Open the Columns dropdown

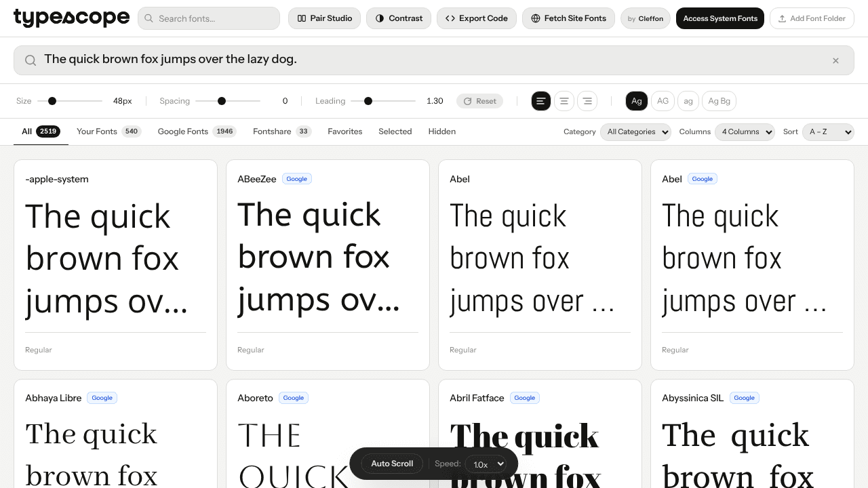[745, 131]
